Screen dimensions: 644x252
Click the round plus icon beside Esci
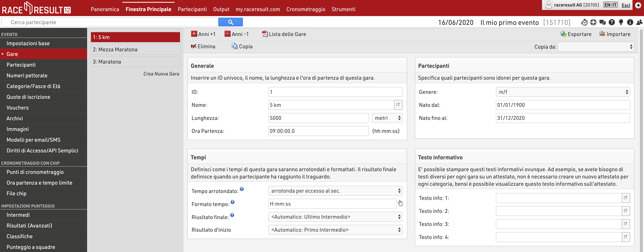click(638, 5)
